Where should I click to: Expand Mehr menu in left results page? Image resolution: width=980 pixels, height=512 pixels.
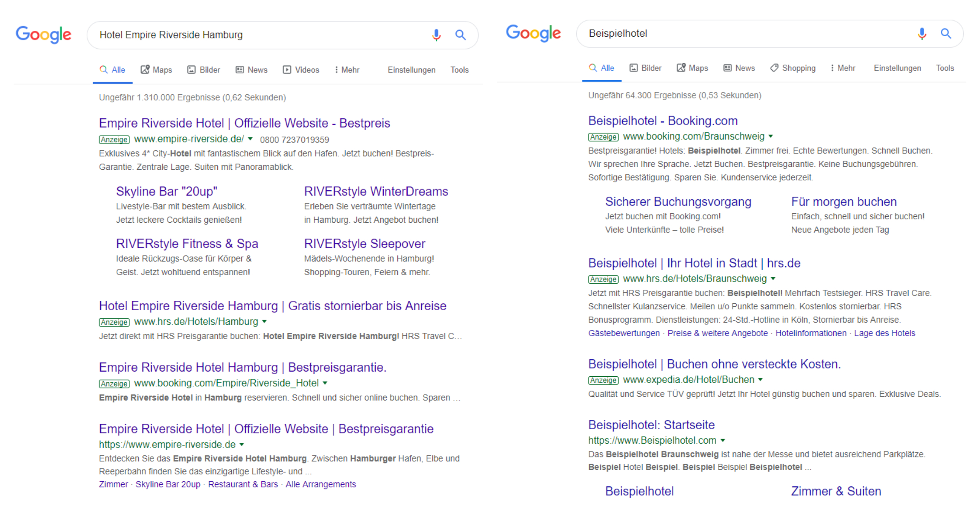[347, 70]
